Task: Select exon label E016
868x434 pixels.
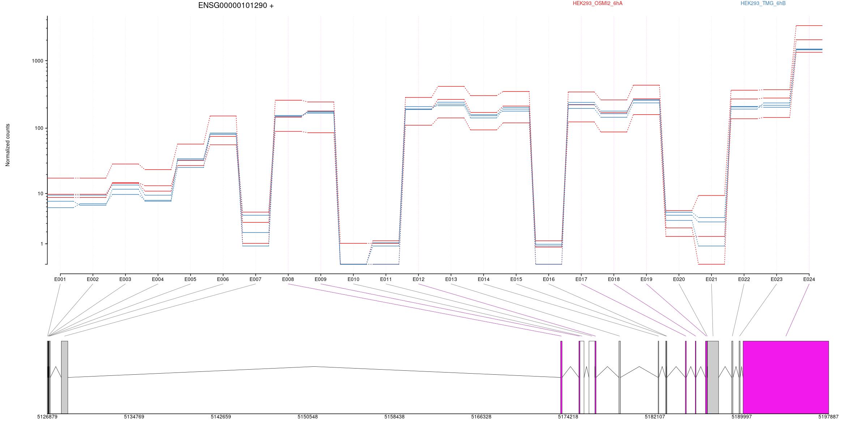Action: [x=549, y=279]
